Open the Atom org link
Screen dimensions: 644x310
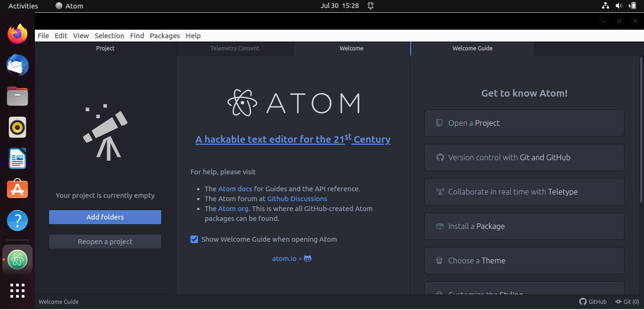click(233, 209)
